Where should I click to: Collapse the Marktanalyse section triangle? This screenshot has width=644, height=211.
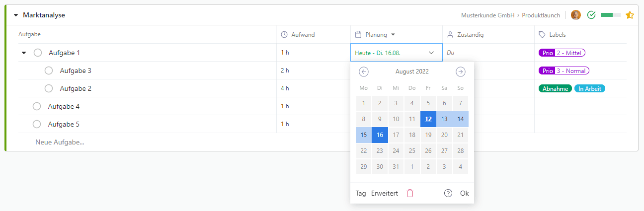15,15
